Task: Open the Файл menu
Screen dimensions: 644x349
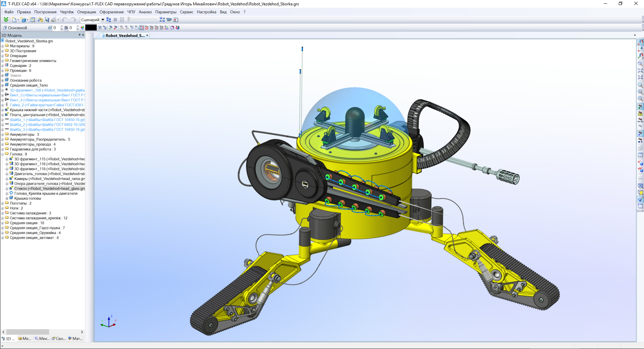Action: coord(9,12)
